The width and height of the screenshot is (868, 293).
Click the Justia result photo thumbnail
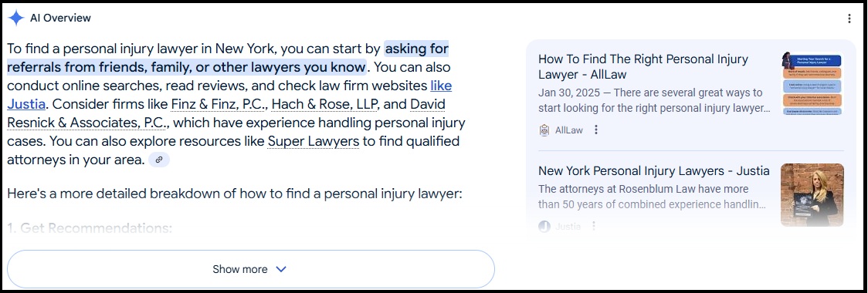click(812, 195)
